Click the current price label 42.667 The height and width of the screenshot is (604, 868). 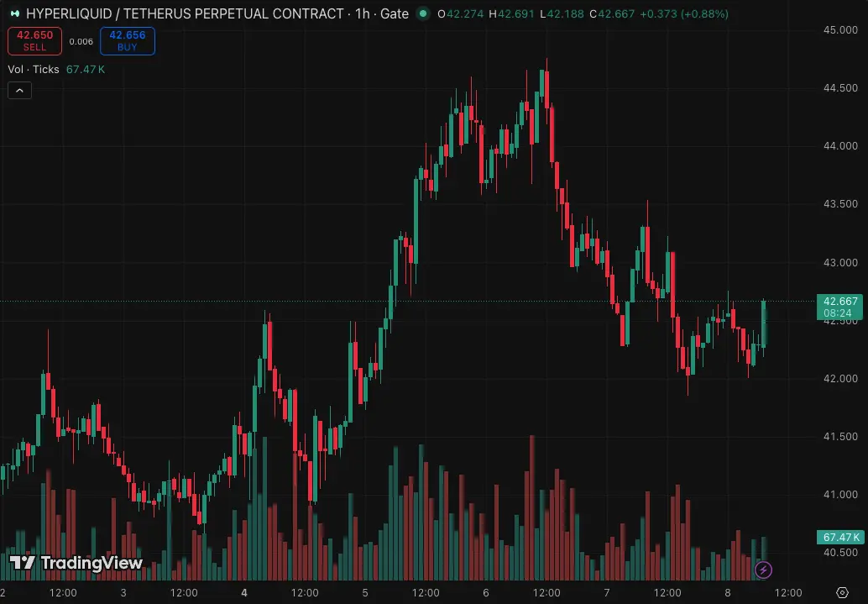[x=839, y=307]
